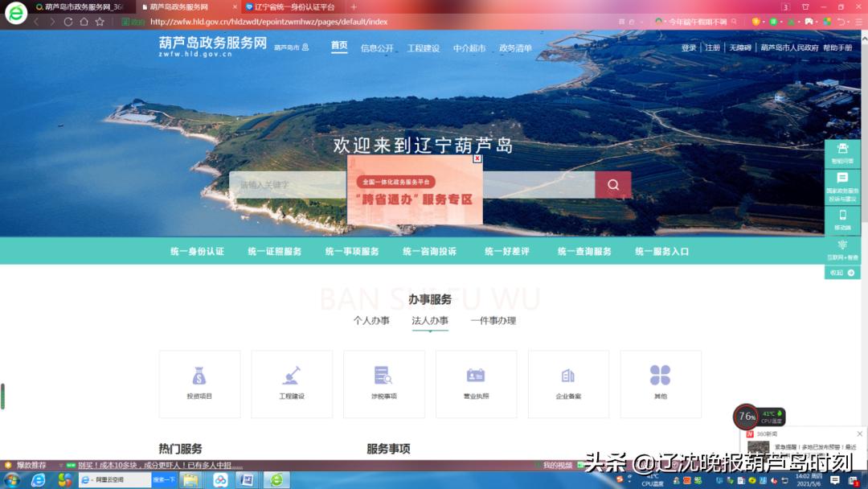The height and width of the screenshot is (489, 868).
Task: Open 统一证照服务 service
Action: [x=275, y=252]
